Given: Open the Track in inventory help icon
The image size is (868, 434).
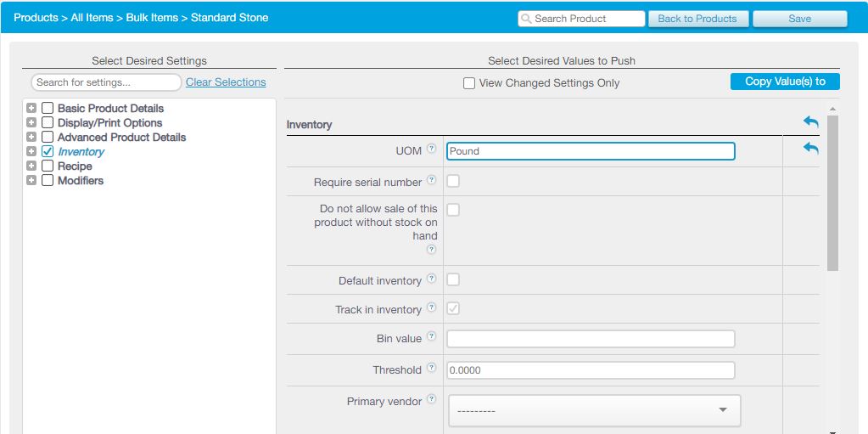Looking at the screenshot, I should pos(432,307).
